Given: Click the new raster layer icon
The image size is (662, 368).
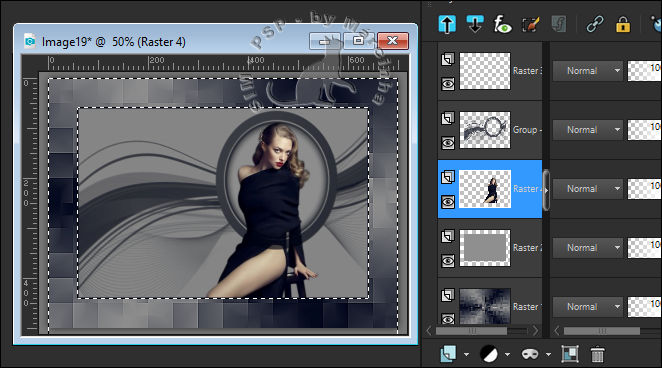Looking at the screenshot, I should 448,354.
